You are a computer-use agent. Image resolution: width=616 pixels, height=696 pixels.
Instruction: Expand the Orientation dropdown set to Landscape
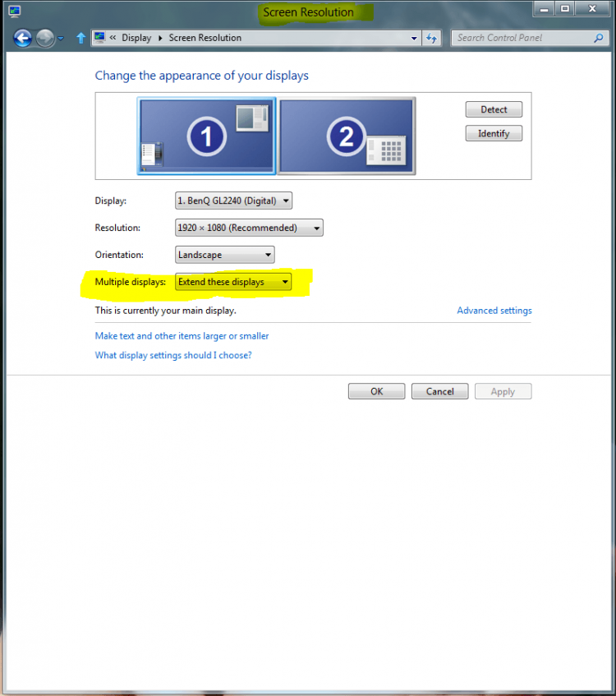(224, 255)
